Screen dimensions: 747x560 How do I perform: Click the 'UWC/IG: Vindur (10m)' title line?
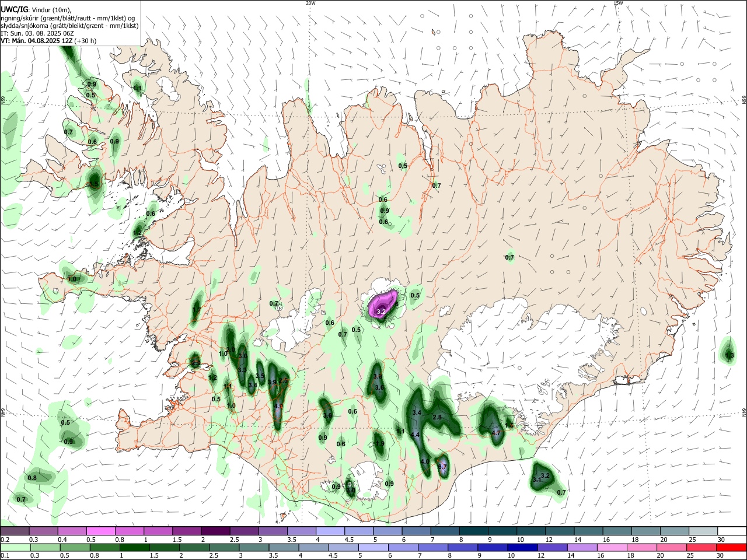click(x=36, y=10)
